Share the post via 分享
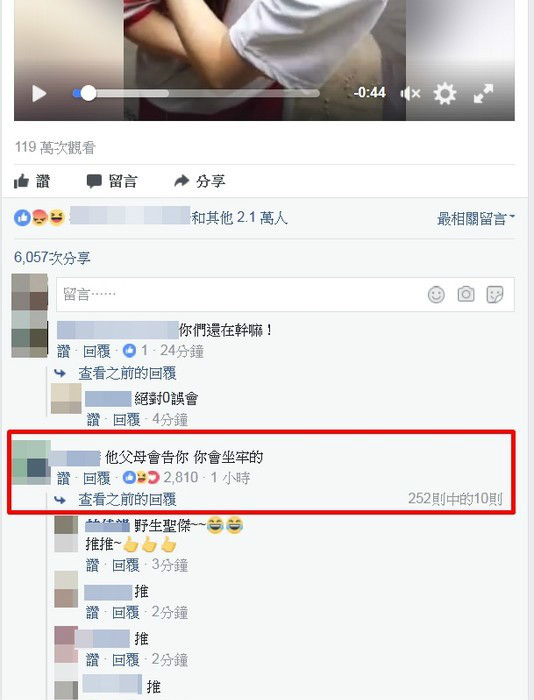Screen dimensions: 534x700 (200, 181)
